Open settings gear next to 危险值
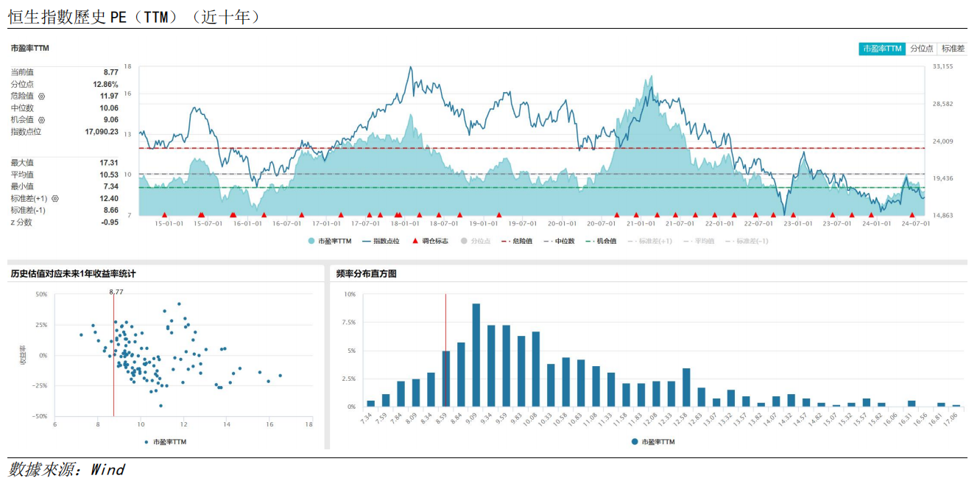The width and height of the screenshot is (980, 495). (42, 96)
